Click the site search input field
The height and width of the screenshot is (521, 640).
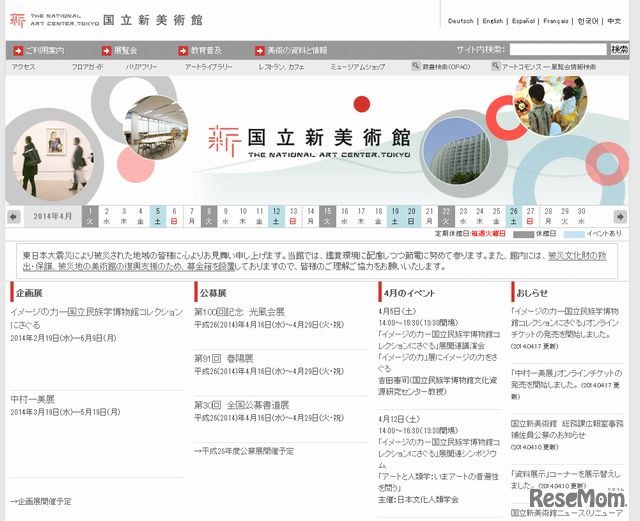click(558, 49)
